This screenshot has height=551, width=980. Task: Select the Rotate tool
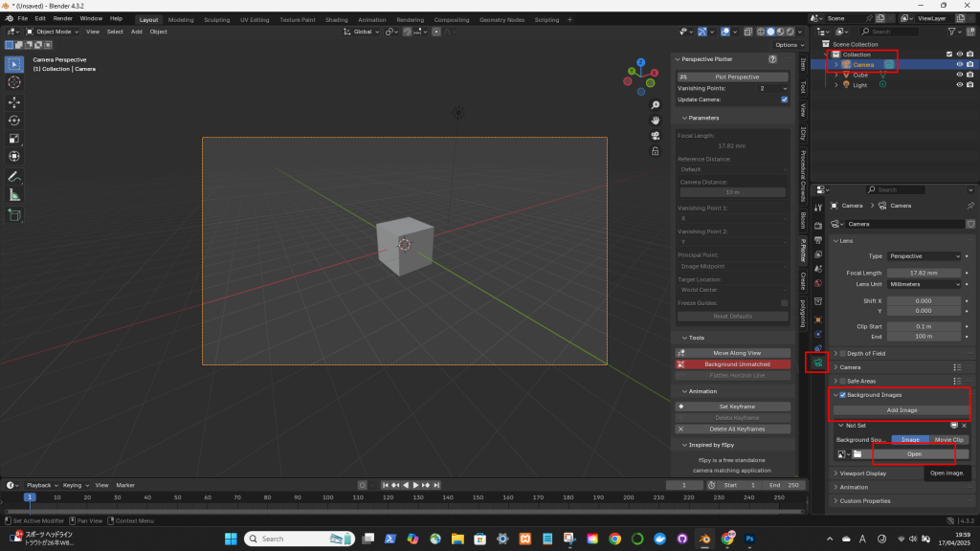(14, 121)
